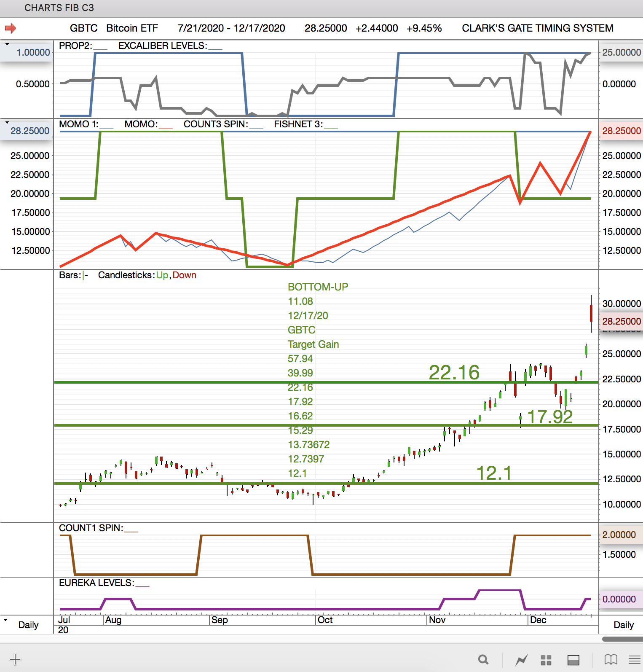Click the 25.00000 tag on EXCALIBER axis
This screenshot has height=672, width=643.
click(x=621, y=52)
